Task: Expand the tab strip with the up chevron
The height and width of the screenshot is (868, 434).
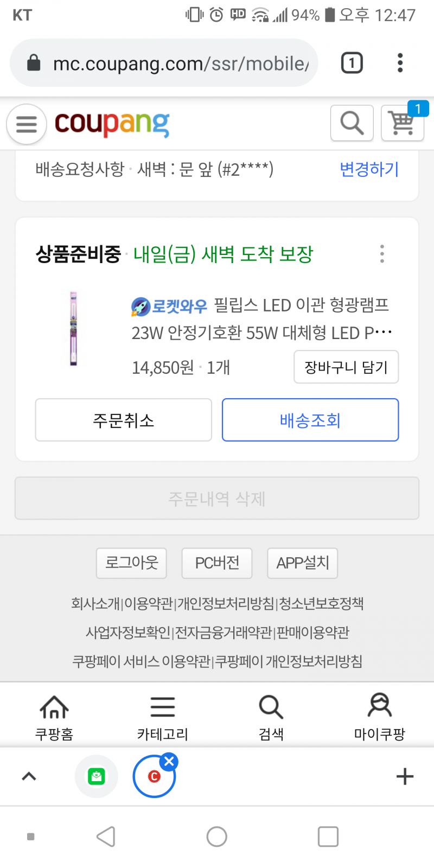Action: point(29,776)
